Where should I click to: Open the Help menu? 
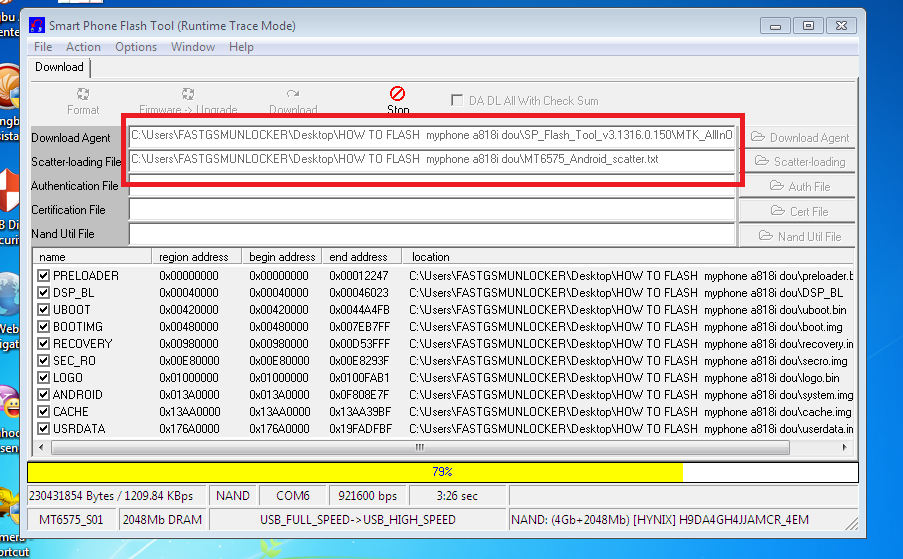click(x=241, y=47)
